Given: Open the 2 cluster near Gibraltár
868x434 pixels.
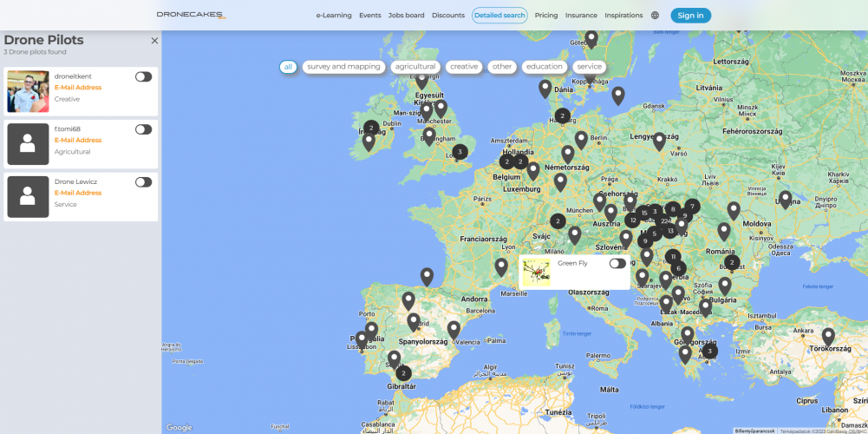Looking at the screenshot, I should [403, 373].
